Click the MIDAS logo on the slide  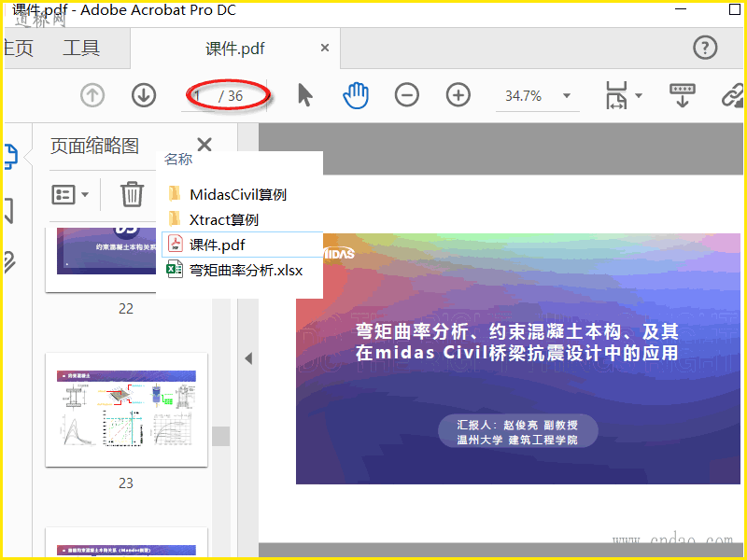click(x=339, y=253)
